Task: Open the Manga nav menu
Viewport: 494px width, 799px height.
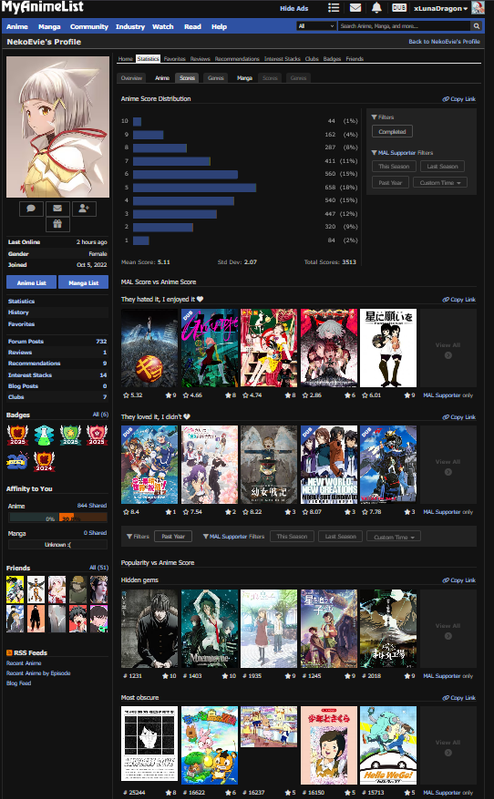Action: pyautogui.click(x=49, y=26)
